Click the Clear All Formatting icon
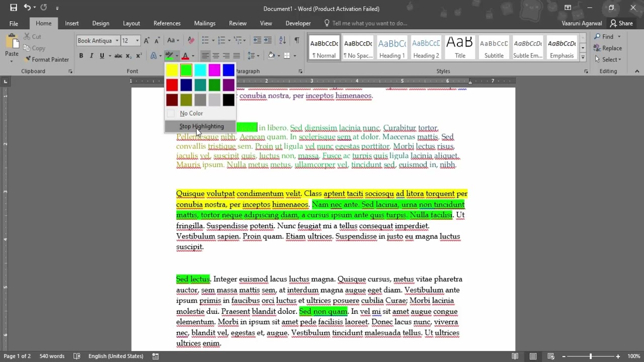Image resolution: width=644 pixels, height=362 pixels. click(x=191, y=40)
